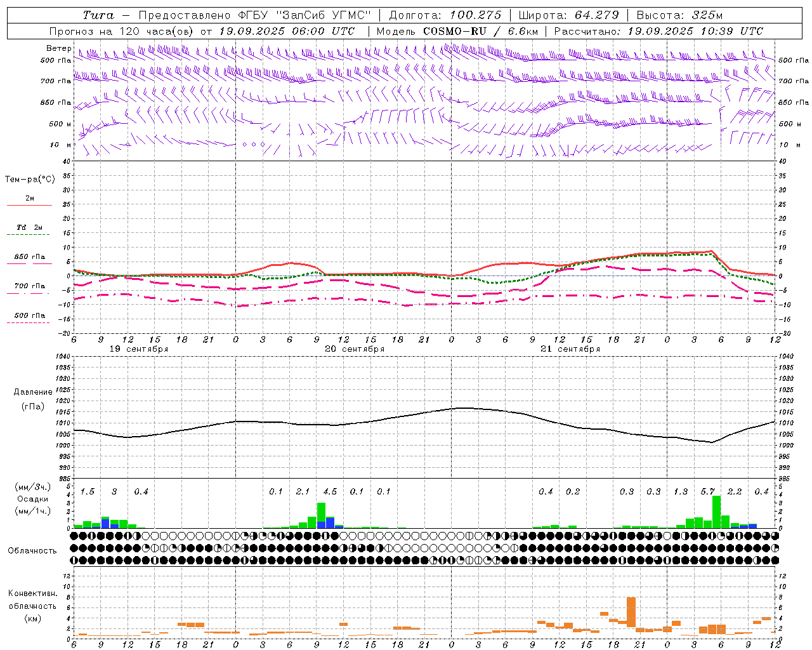Click the station name "Tura" in header
The width and height of the screenshot is (812, 650).
99,15
